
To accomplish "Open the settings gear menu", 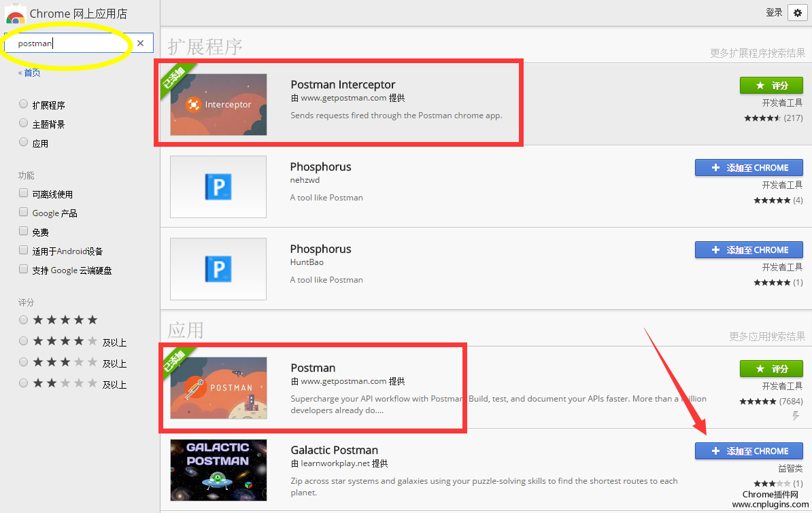I will tap(797, 13).
